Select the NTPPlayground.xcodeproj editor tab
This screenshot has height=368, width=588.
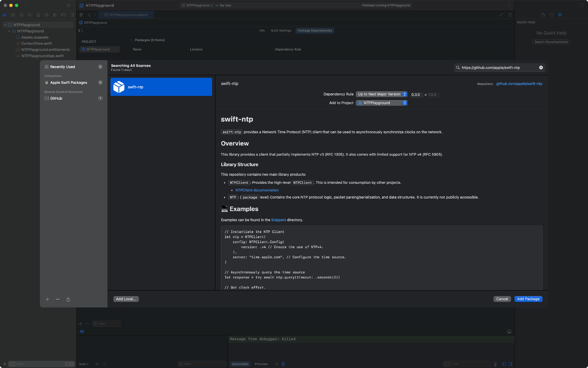(126, 15)
